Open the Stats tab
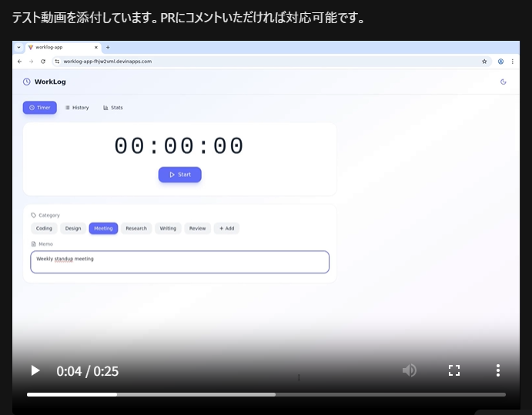 [x=113, y=108]
